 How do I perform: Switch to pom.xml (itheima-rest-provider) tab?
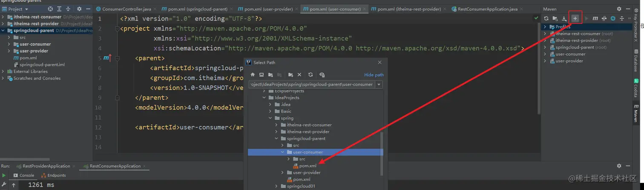coord(408,9)
